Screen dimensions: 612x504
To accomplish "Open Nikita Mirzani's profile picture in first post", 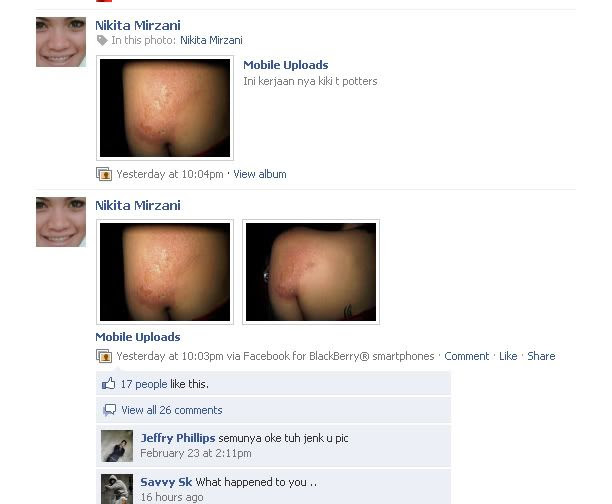I will coord(61,42).
